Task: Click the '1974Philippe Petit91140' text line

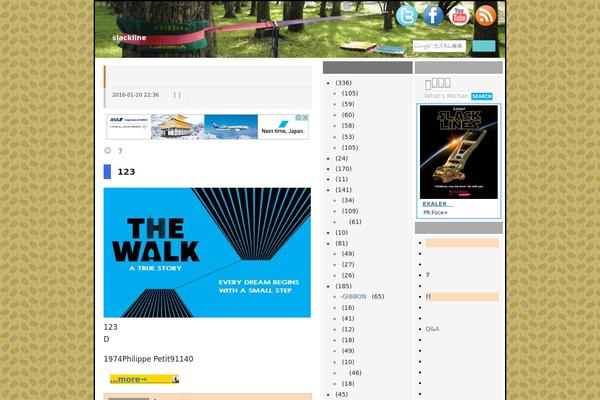Action: 148,359
